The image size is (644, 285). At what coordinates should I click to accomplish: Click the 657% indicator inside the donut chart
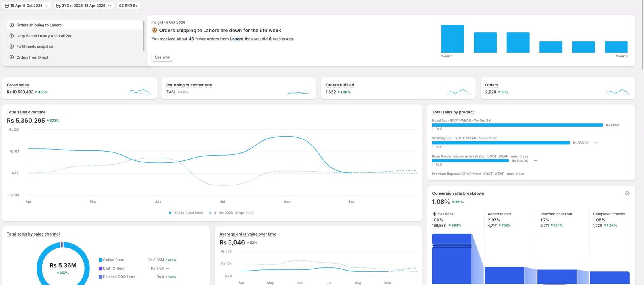(x=63, y=273)
